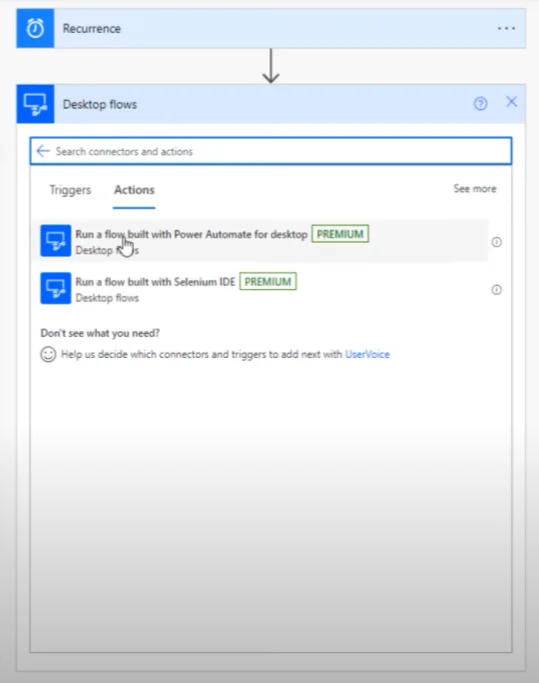Click PREMIUM badge on Power Automate desktop action

(340, 234)
